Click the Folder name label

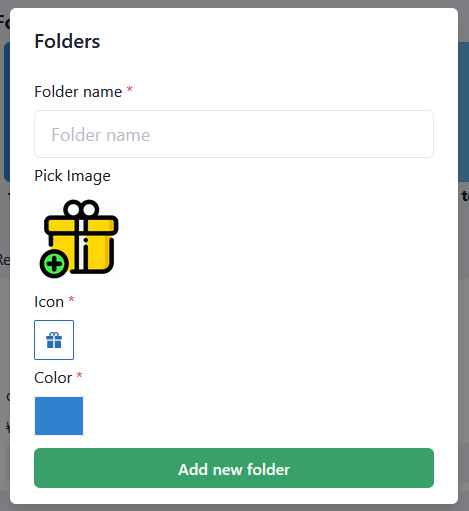[78, 92]
